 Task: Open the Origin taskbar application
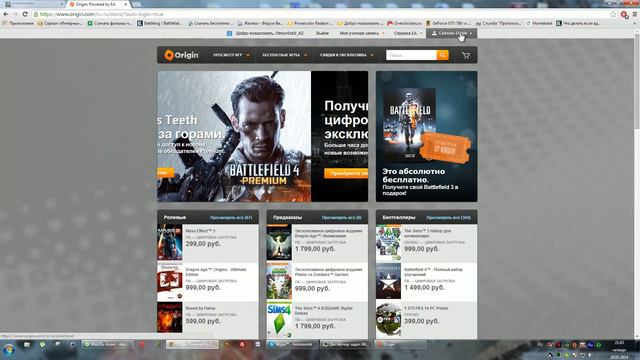400,344
